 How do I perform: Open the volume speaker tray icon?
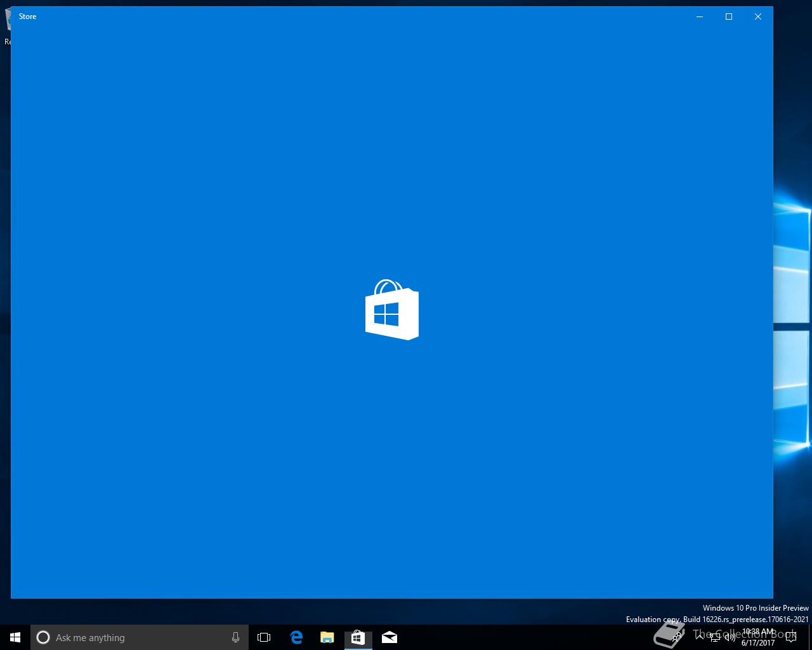[x=730, y=637]
